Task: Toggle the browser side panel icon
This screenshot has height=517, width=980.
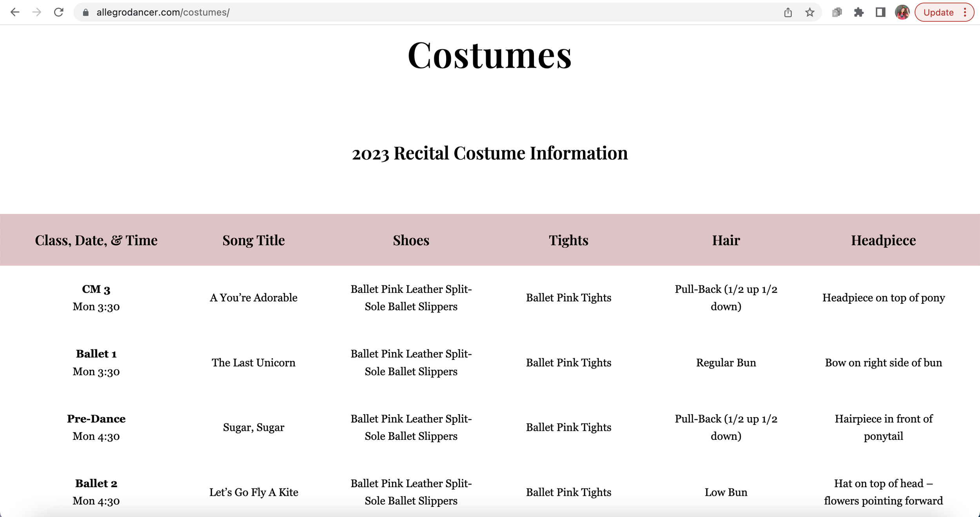Action: tap(880, 13)
